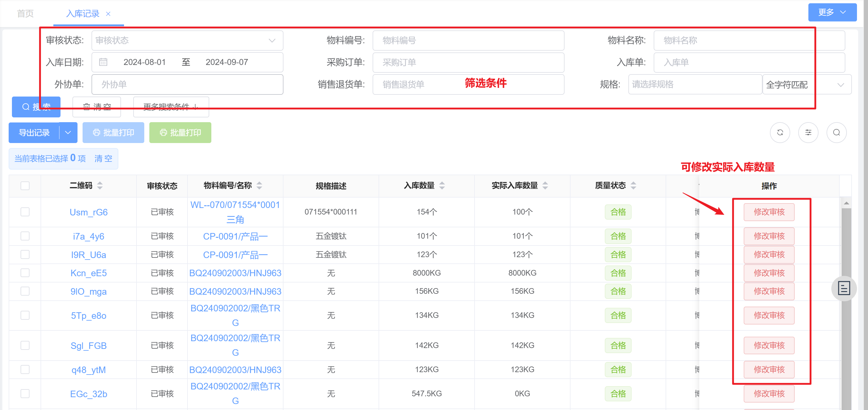Click the 搜索 button
Image resolution: width=868 pixels, height=410 pixels.
tap(36, 107)
